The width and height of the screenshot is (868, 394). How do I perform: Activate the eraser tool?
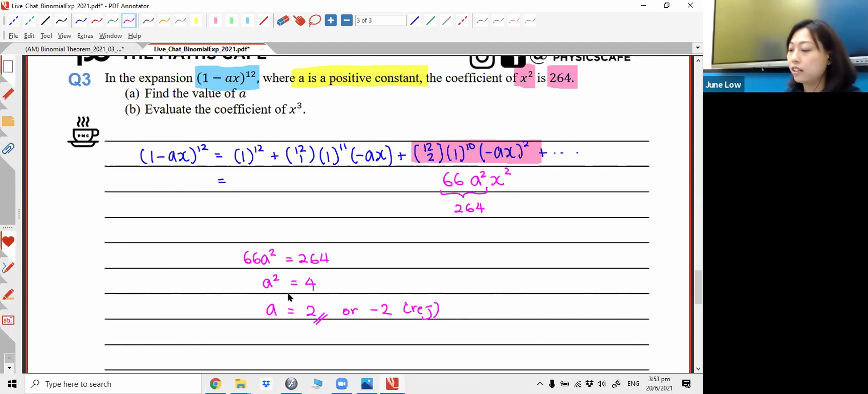tap(283, 21)
